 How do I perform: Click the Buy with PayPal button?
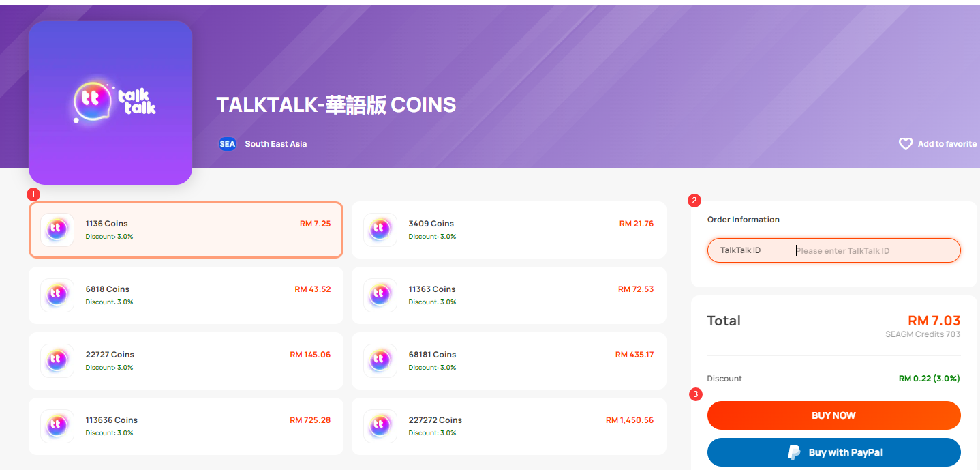coord(834,452)
